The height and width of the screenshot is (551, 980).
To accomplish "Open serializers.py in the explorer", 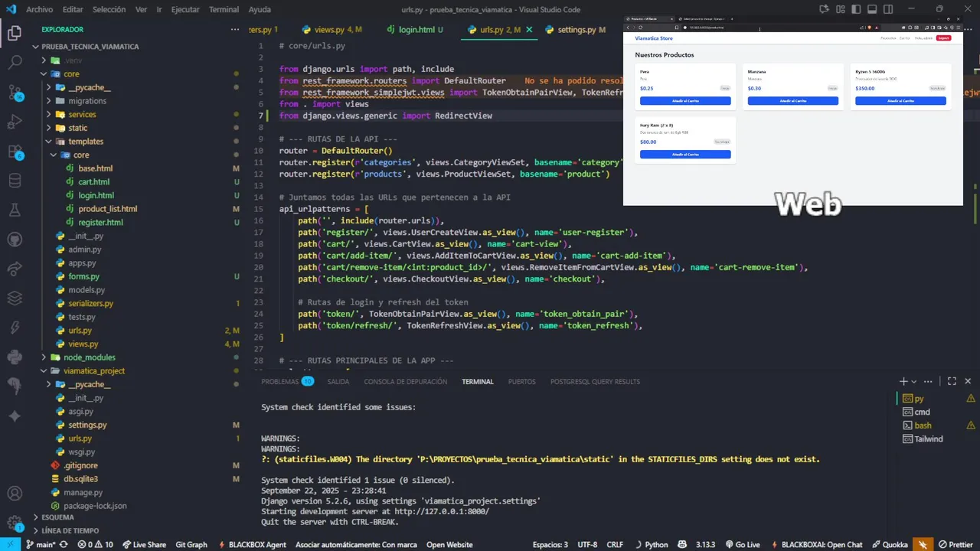I will tap(90, 303).
